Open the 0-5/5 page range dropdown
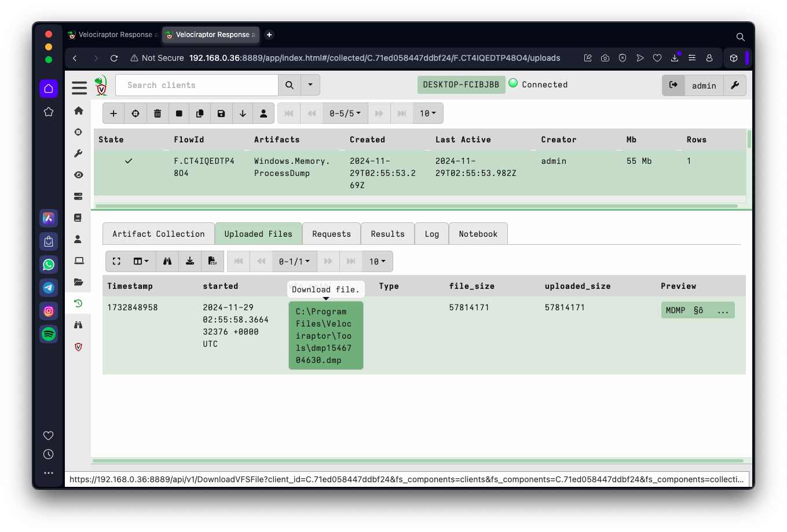Screen dimensions: 787x532 (x=345, y=113)
